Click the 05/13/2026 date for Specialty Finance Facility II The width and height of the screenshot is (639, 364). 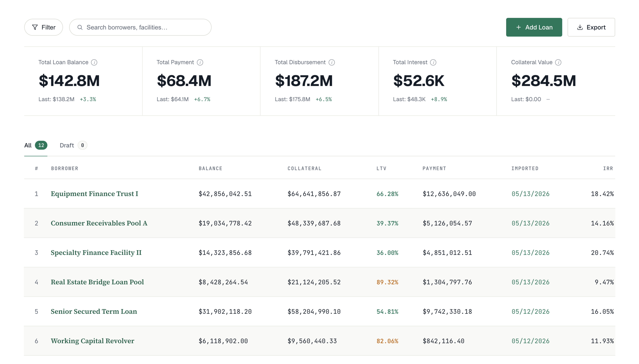(x=530, y=253)
